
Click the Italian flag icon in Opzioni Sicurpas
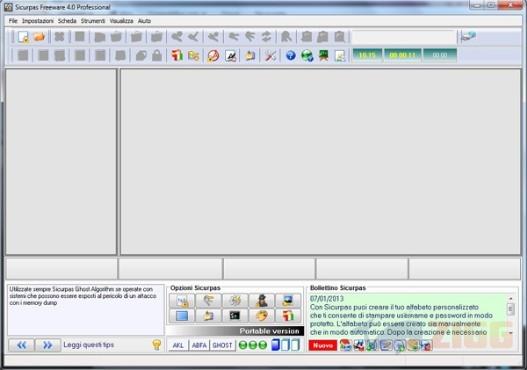[288, 316]
